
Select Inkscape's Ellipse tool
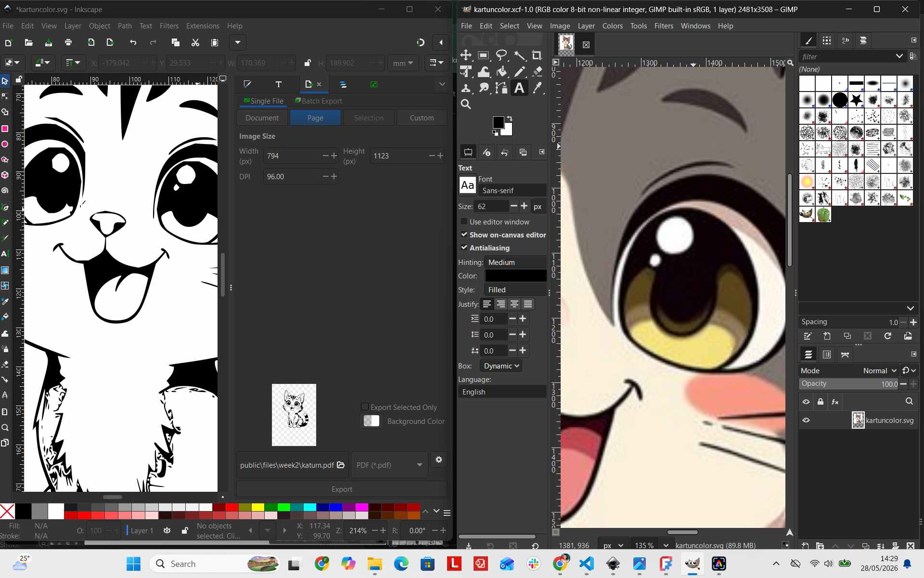5,144
